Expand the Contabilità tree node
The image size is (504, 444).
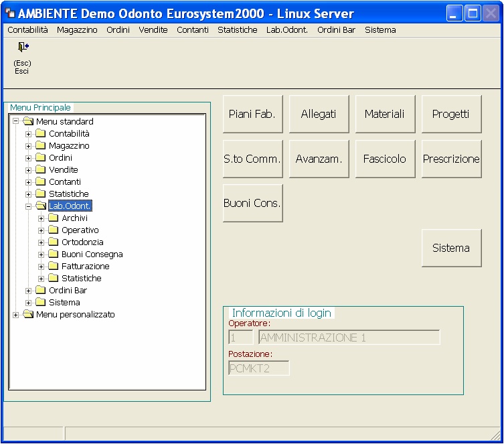(28, 134)
